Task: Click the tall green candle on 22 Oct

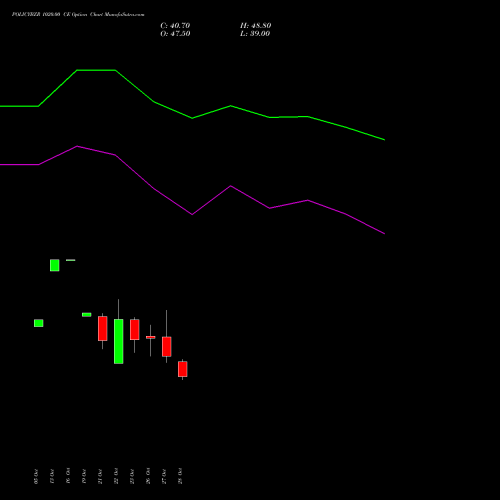Action: 119,341
